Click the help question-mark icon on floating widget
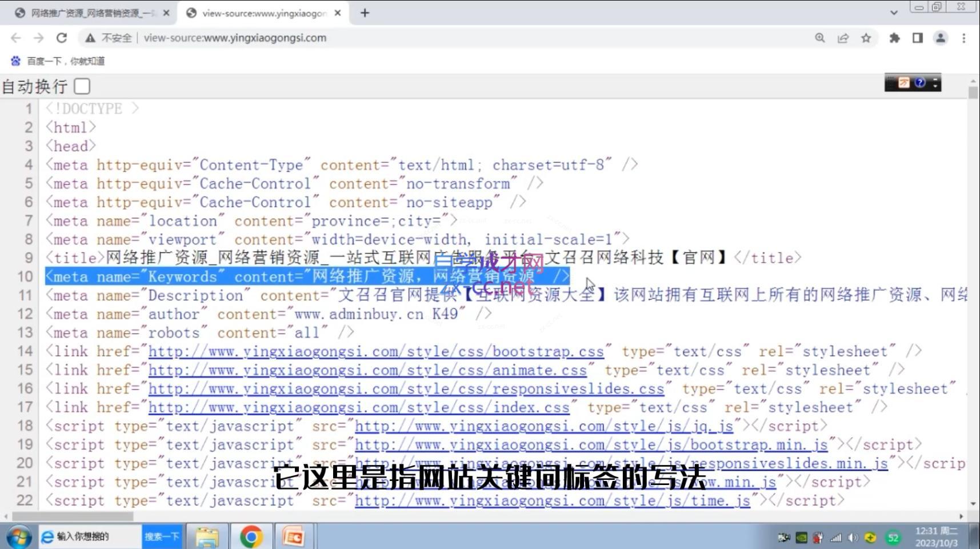Image resolution: width=980 pixels, height=549 pixels. click(920, 82)
